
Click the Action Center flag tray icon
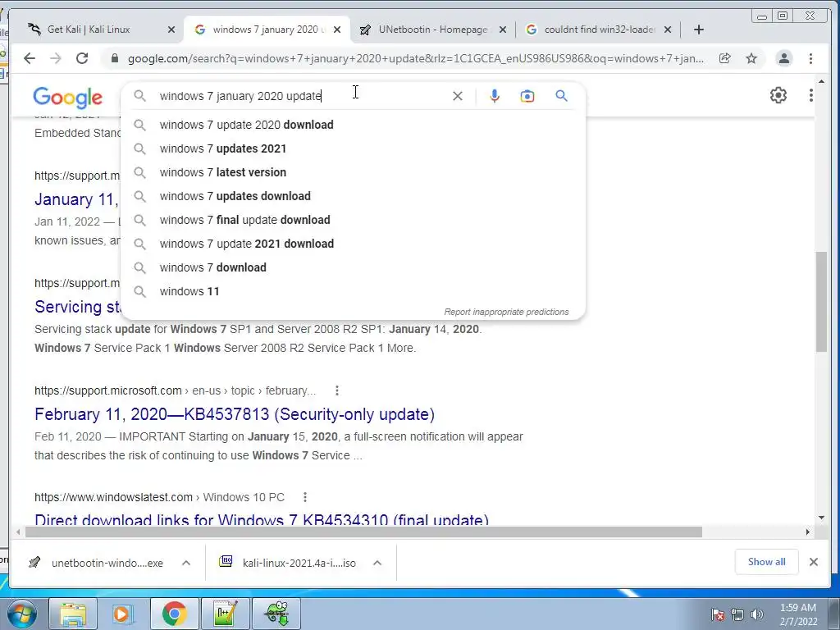coord(717,614)
